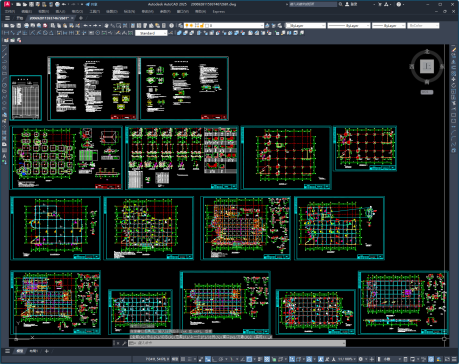Click the sign-in user account button
This screenshot has height=364, width=459.
pyautogui.click(x=351, y=4)
